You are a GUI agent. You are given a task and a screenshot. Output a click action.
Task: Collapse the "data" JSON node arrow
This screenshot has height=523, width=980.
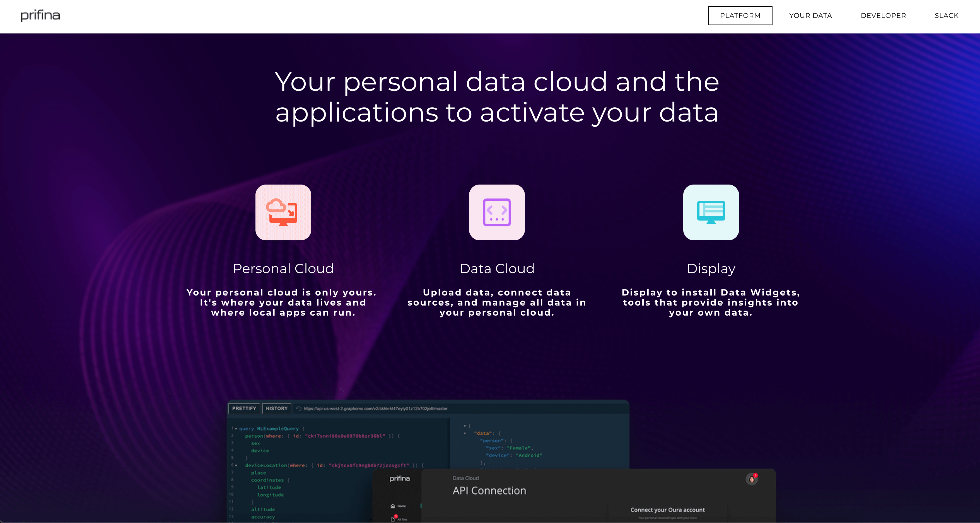pos(465,434)
